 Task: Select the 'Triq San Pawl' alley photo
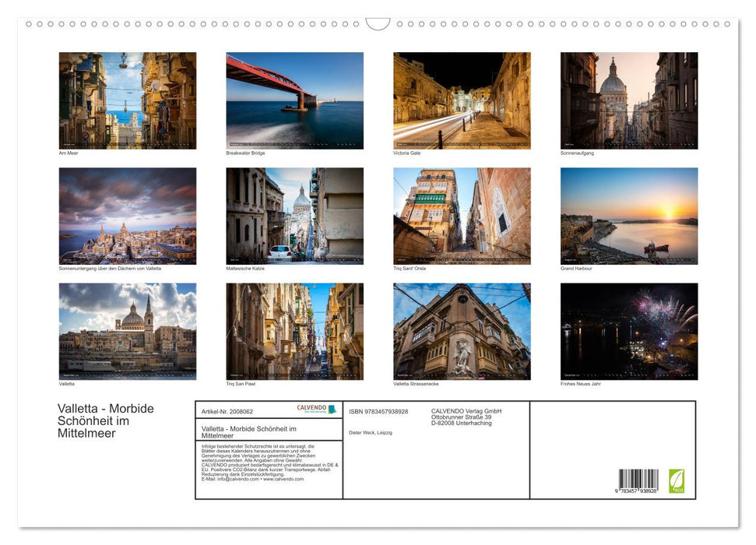coord(294,332)
